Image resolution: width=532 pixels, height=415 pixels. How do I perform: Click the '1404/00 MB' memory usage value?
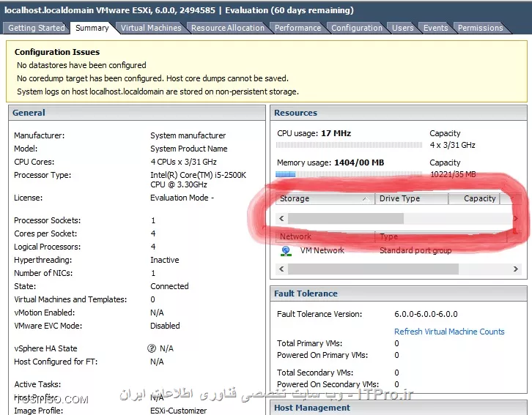[359, 162]
